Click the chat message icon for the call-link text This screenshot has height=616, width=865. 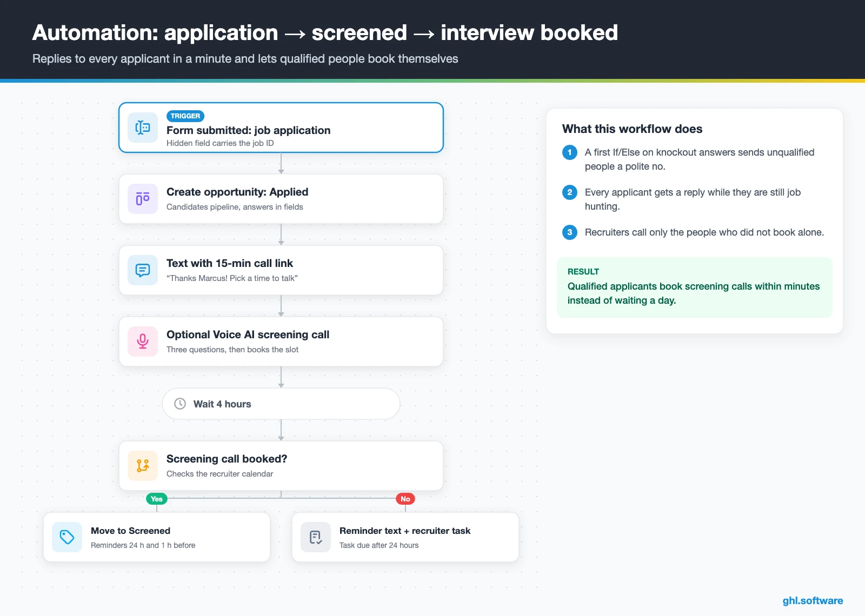click(143, 270)
